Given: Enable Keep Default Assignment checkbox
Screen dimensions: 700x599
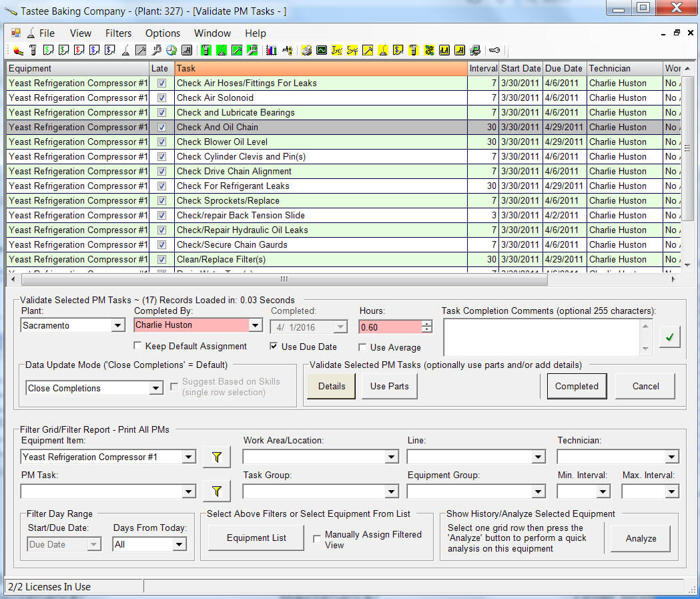Looking at the screenshot, I should [138, 346].
